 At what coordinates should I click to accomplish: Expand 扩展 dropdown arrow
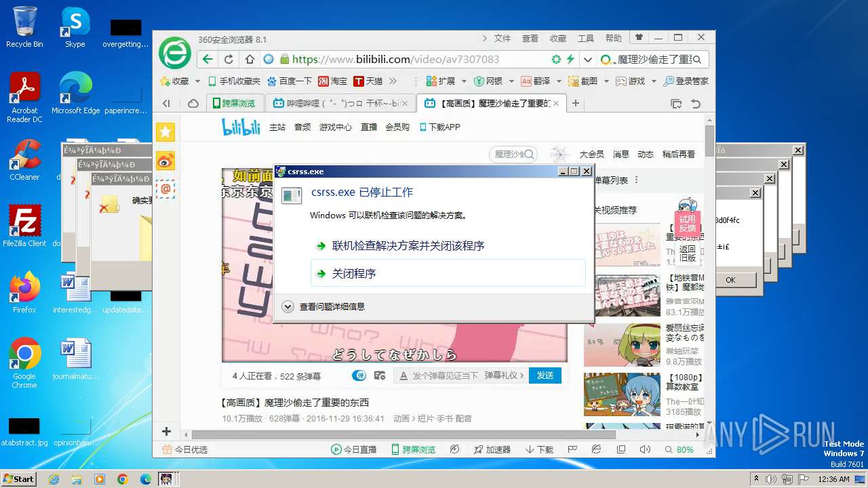point(464,81)
